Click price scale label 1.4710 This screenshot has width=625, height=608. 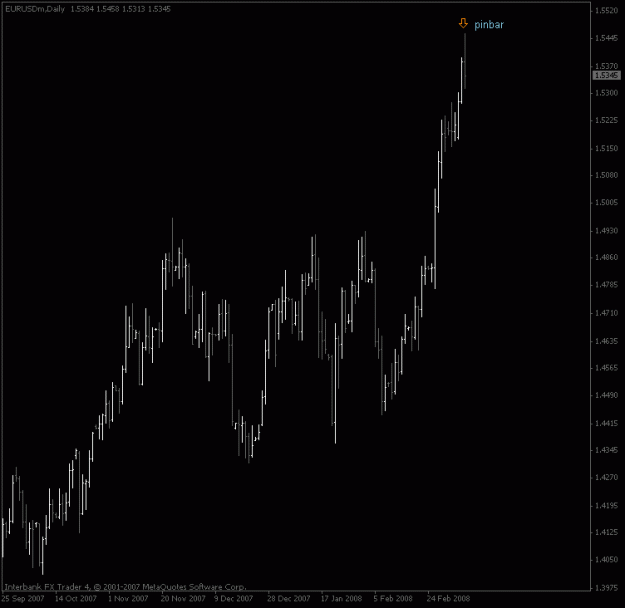pyautogui.click(x=606, y=313)
